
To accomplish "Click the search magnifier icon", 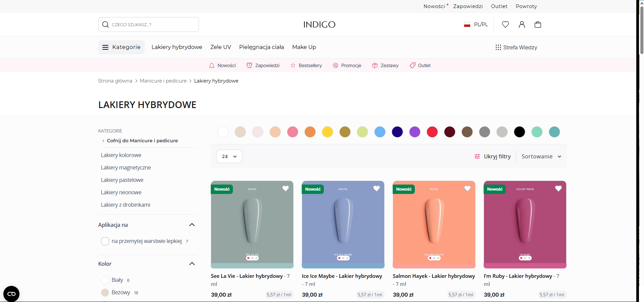I will pyautogui.click(x=105, y=24).
